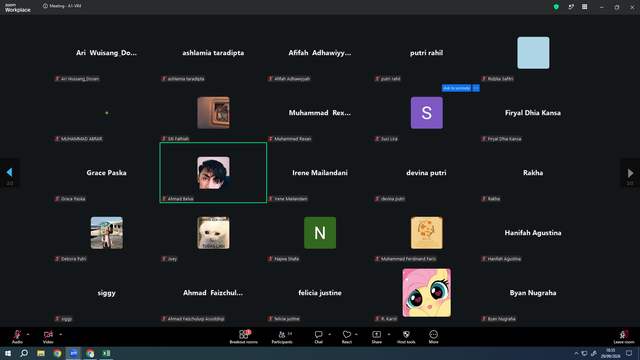Go to previous gallery page arrow
The height and width of the screenshot is (360, 640).
(10, 173)
